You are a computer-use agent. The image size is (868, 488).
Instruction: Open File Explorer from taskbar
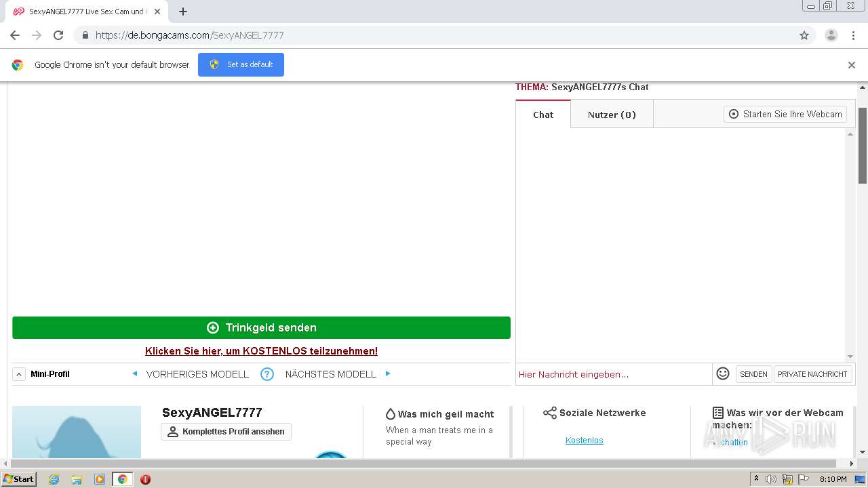[x=77, y=479]
